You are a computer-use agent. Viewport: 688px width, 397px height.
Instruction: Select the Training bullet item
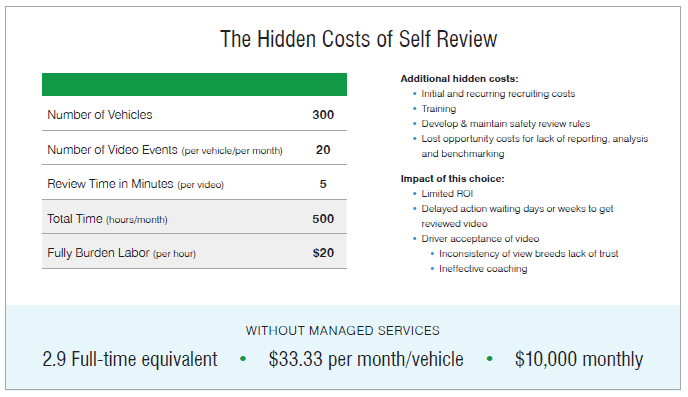(x=439, y=109)
